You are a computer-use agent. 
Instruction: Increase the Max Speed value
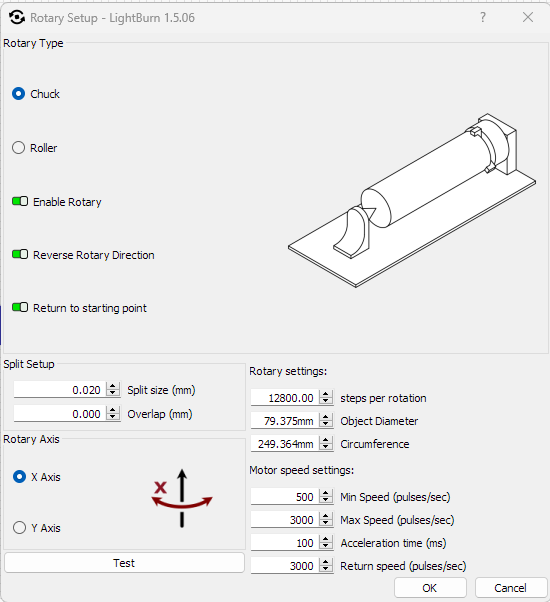point(325,516)
